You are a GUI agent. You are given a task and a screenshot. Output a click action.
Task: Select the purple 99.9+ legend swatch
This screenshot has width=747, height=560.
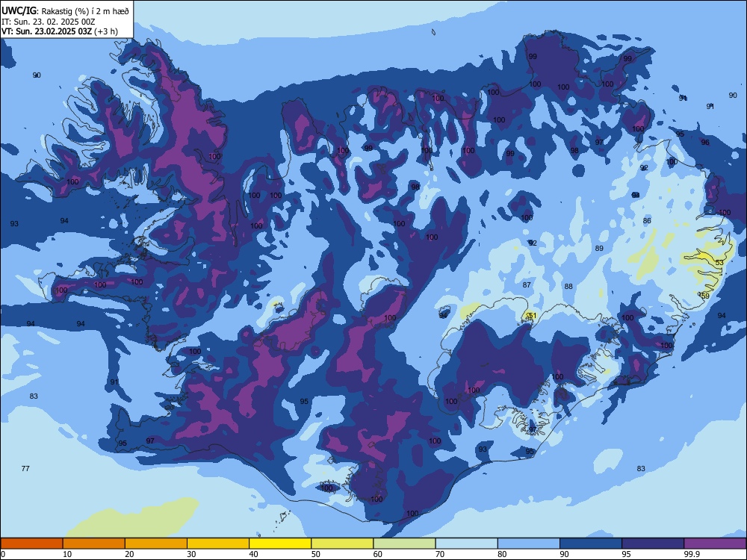coord(715,544)
